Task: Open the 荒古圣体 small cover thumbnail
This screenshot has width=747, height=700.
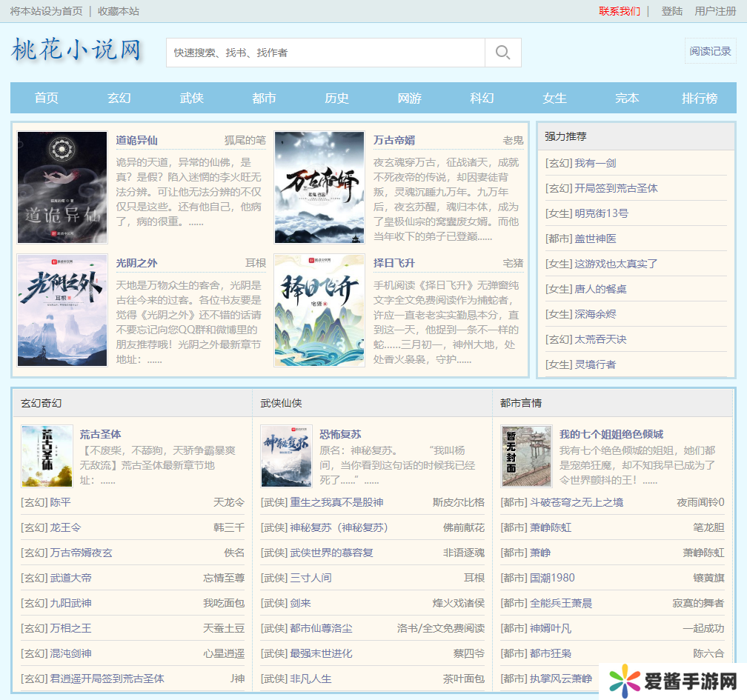Action: pyautogui.click(x=47, y=456)
